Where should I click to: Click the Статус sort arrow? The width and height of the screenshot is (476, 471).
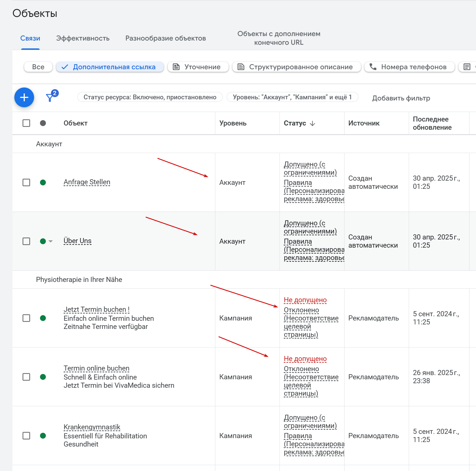pyautogui.click(x=312, y=123)
